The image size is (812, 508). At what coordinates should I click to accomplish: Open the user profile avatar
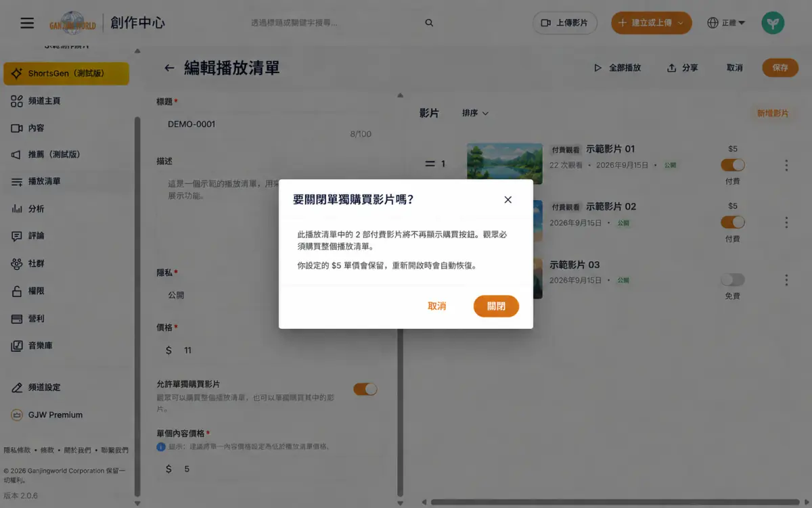(x=772, y=23)
